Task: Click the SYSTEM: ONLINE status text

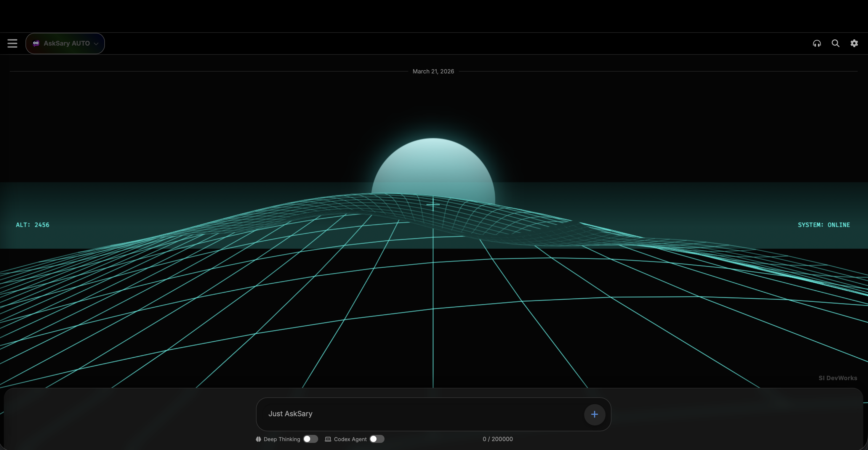Action: tap(824, 225)
